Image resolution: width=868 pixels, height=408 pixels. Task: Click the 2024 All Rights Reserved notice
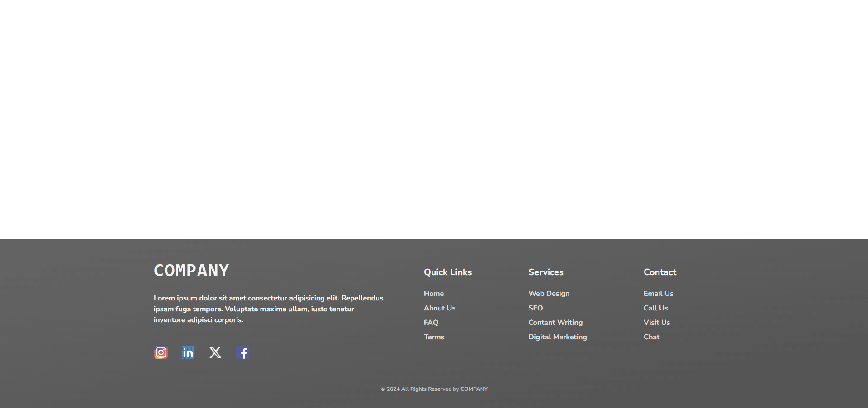pos(434,389)
